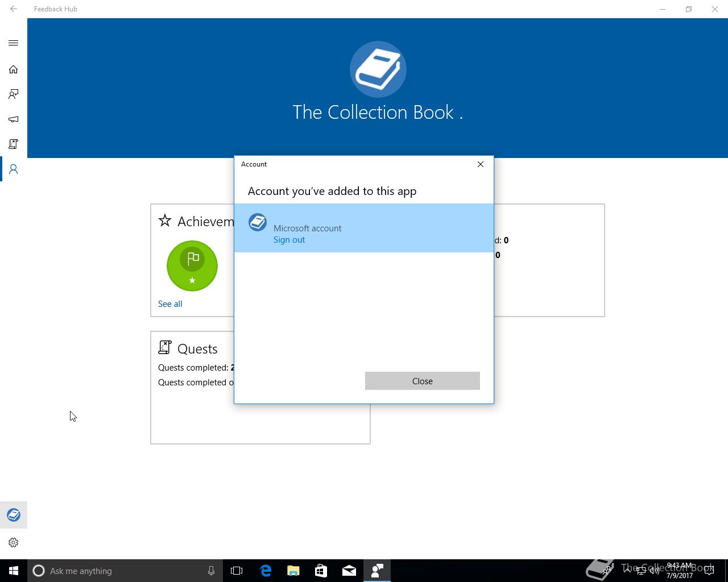This screenshot has width=728, height=582.
Task: Click The Collection Book profile name
Action: pyautogui.click(x=378, y=113)
